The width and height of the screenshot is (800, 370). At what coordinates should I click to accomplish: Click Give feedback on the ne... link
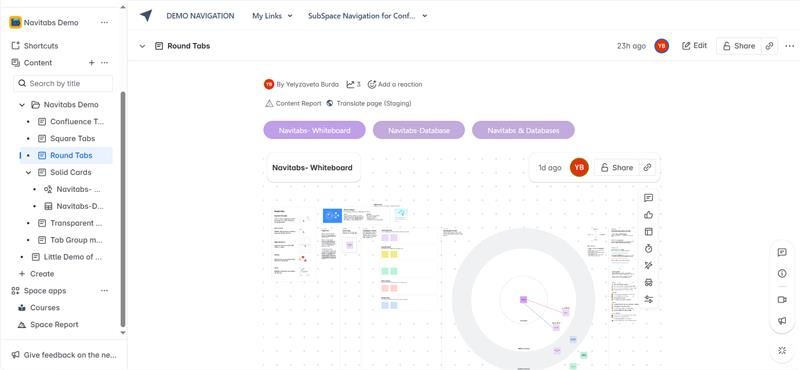pyautogui.click(x=64, y=355)
